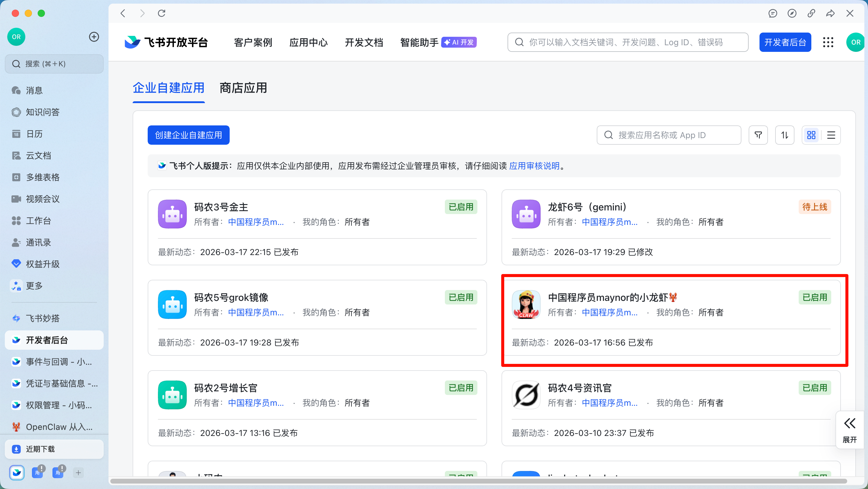Reload the page with refresh icon
The image size is (868, 489).
click(x=162, y=14)
